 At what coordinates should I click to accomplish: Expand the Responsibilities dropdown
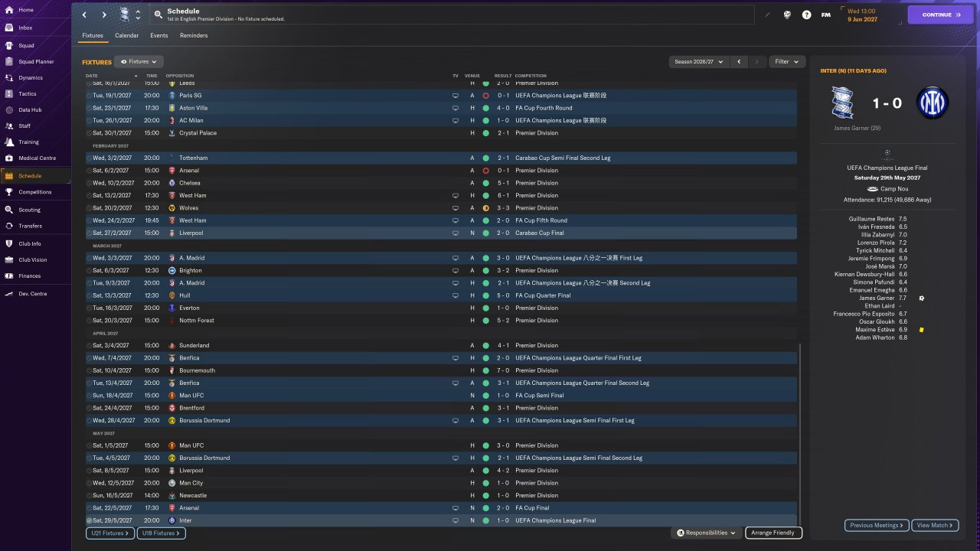click(706, 533)
